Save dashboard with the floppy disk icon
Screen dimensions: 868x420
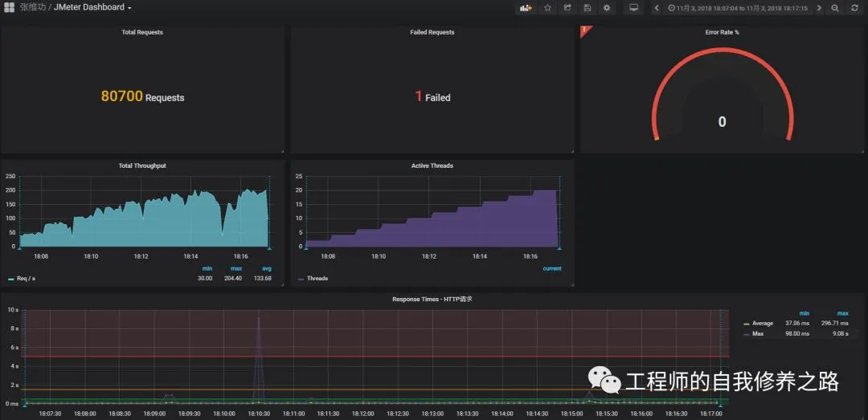[588, 8]
